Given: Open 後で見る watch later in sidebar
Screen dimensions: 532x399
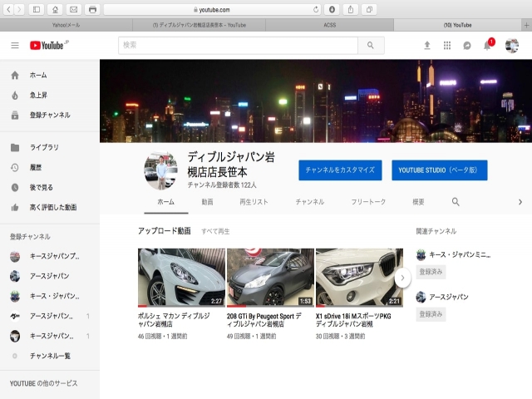Looking at the screenshot, I should pos(50,187).
